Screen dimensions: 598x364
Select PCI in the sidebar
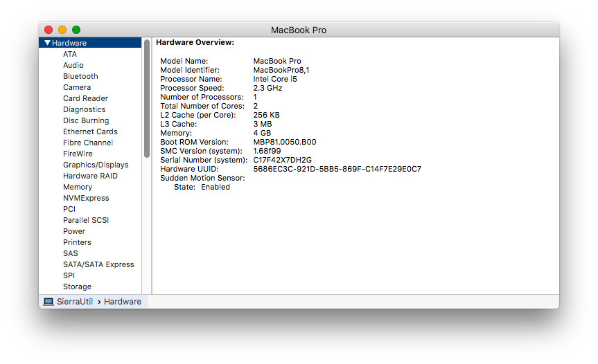click(69, 209)
